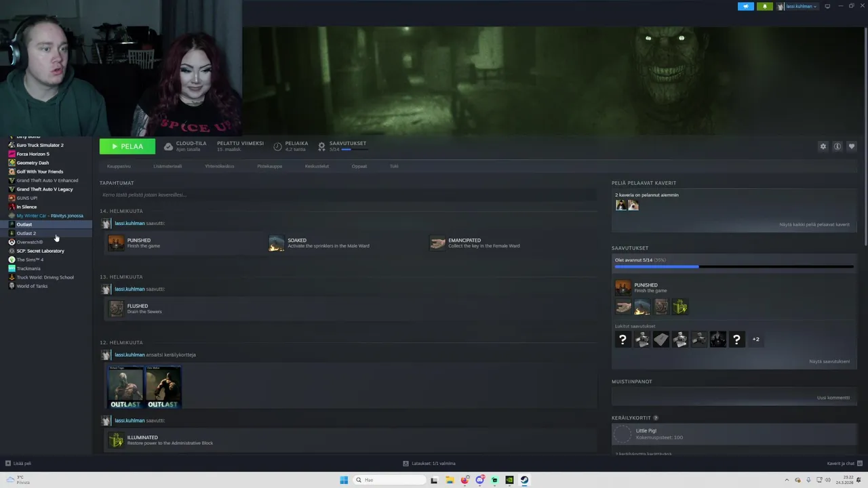
Task: Open the lassi.kuhlman account dropdown
Action: click(797, 6)
